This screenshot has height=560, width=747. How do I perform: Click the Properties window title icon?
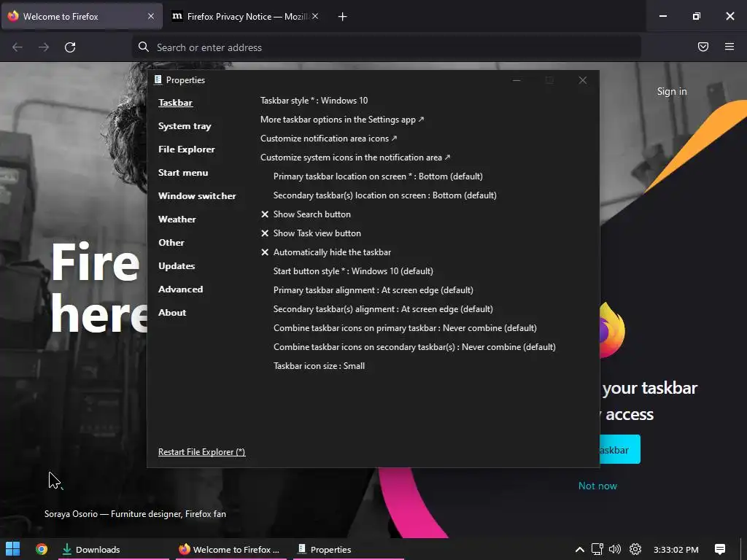[158, 79]
